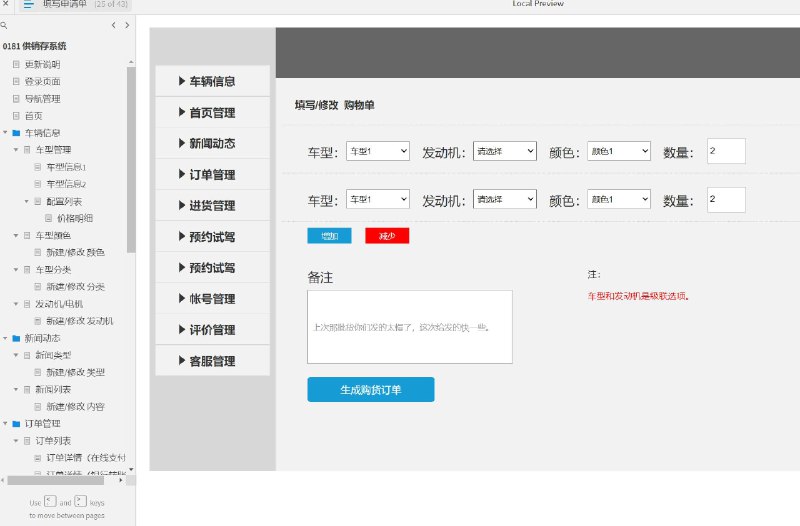Screen dimensions: 800x526
Task: Open 颜色 dropdown in first row
Action: click(x=619, y=151)
